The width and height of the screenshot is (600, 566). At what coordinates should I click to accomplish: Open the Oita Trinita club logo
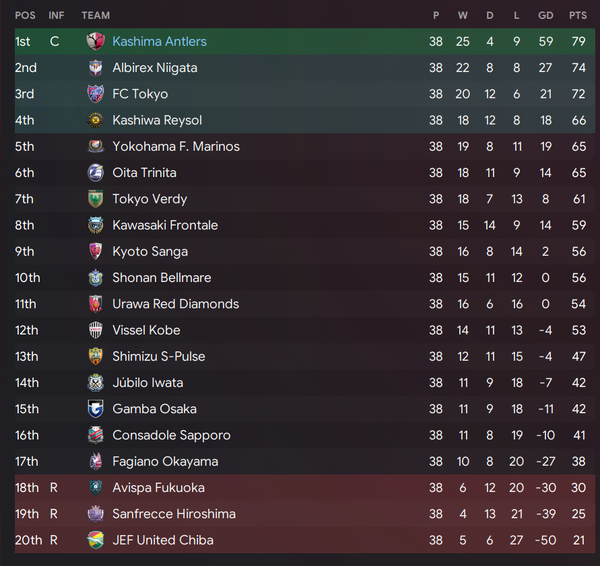pos(95,173)
